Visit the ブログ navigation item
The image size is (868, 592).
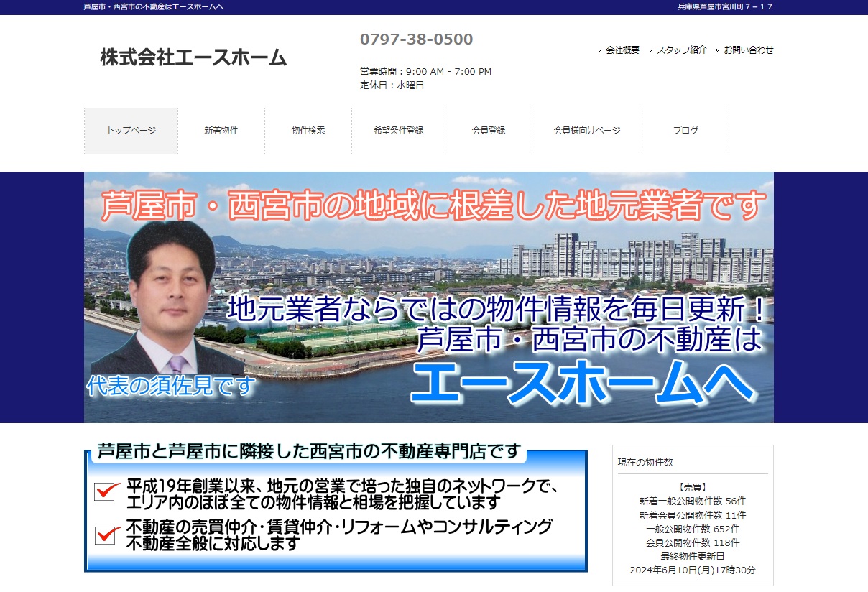pos(685,131)
